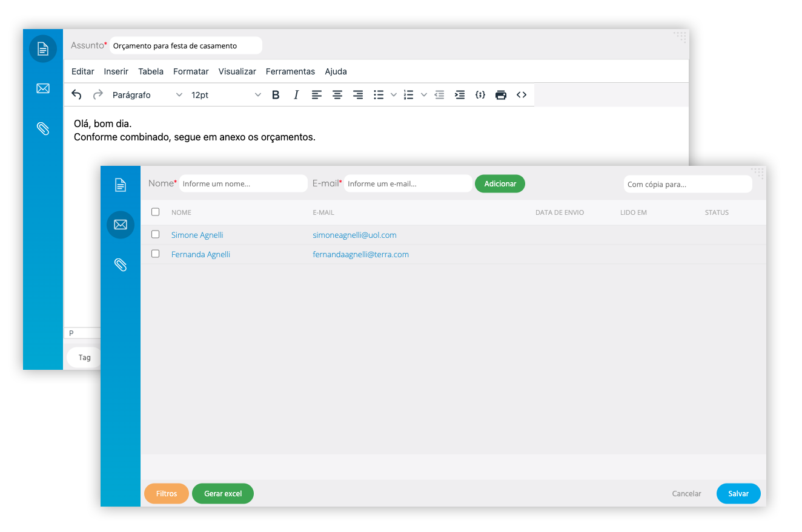Open the Editar menu
802x532 pixels.
[83, 71]
